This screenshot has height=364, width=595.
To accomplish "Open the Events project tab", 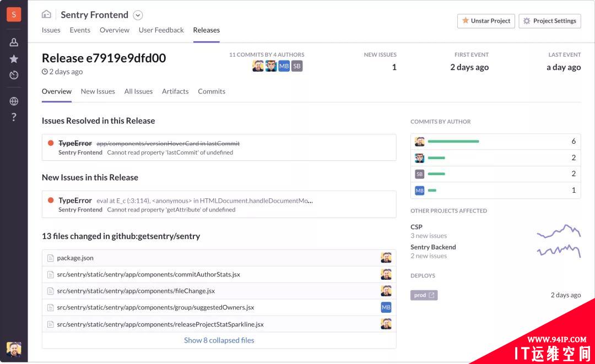I will pos(80,30).
